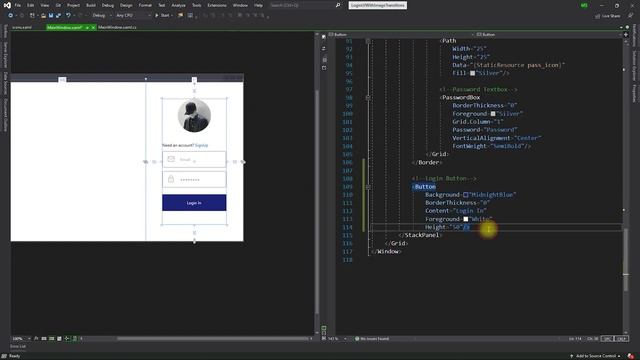Close the MainWindow.xaml tab
This screenshot has width=640, height=360.
pos(93,27)
